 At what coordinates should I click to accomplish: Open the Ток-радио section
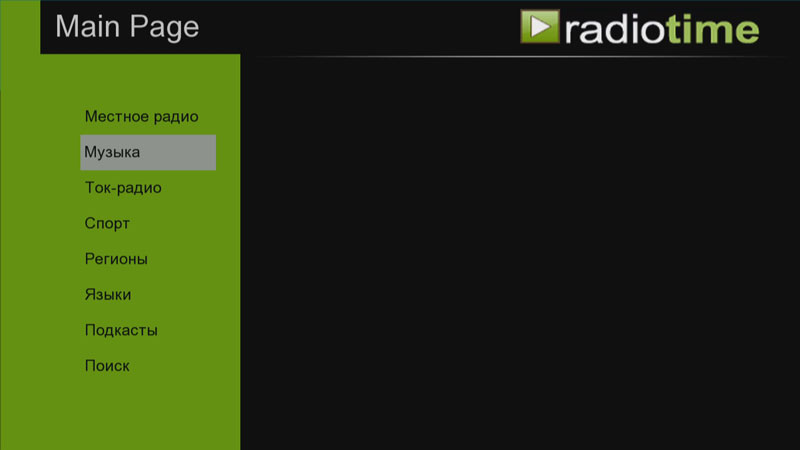(123, 188)
